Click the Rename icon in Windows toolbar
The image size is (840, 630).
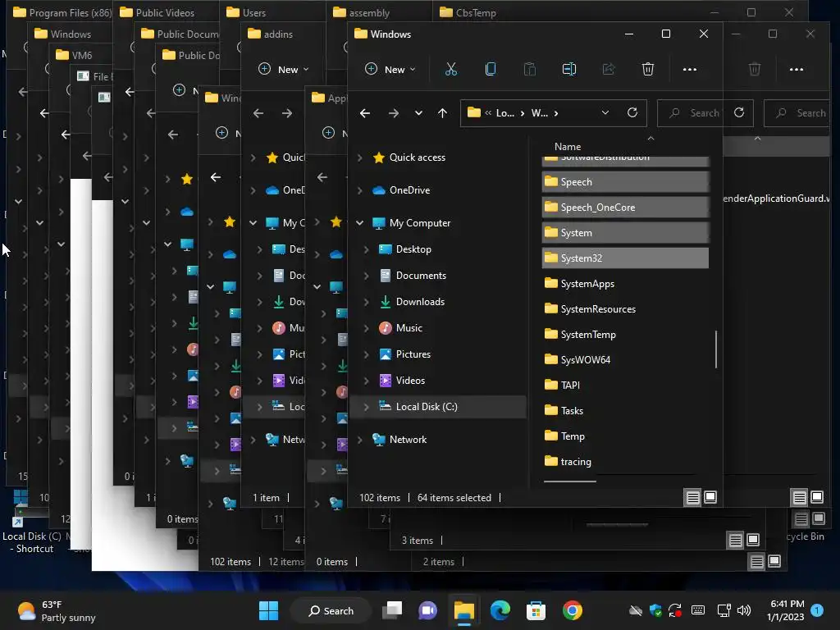pos(569,69)
